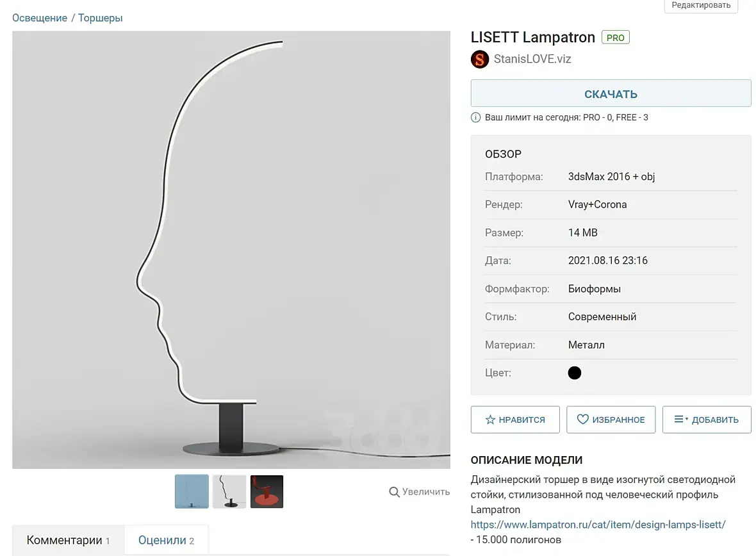756x556 pixels.
Task: Open the red wireframe preview thumbnail
Action: (267, 491)
